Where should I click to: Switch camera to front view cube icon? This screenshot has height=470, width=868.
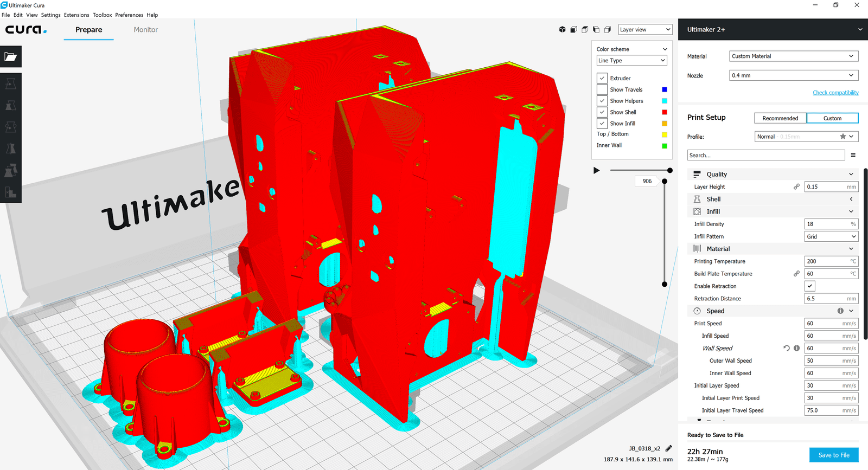coord(573,30)
